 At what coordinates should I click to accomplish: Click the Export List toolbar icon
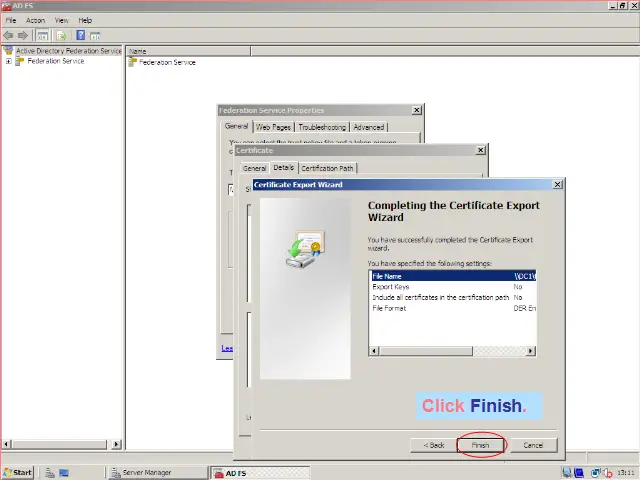tap(62, 35)
